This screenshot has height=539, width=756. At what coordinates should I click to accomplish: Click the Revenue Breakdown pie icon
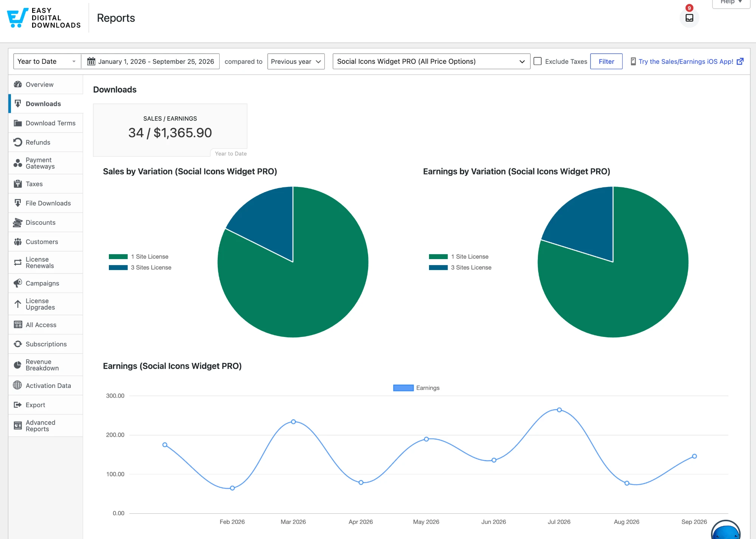click(x=18, y=365)
